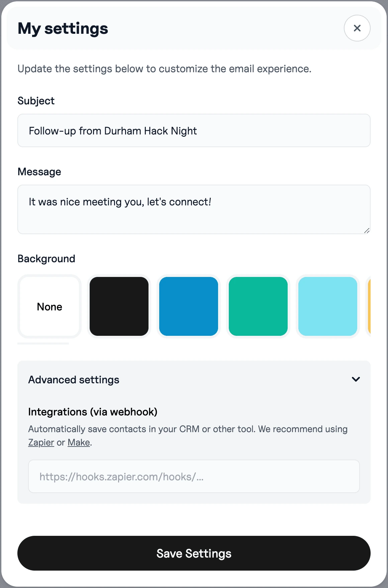Toggle the Advanced settings header
388x588 pixels.
194,380
